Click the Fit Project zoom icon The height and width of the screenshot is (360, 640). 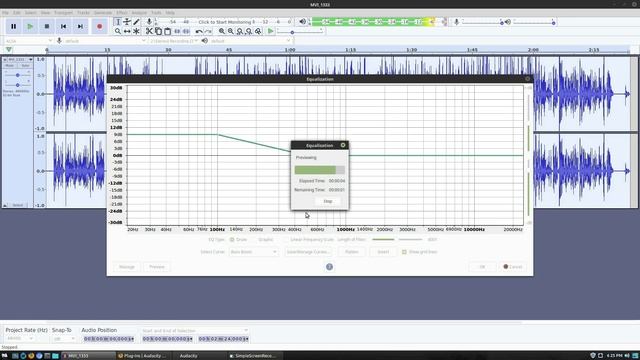point(249,31)
